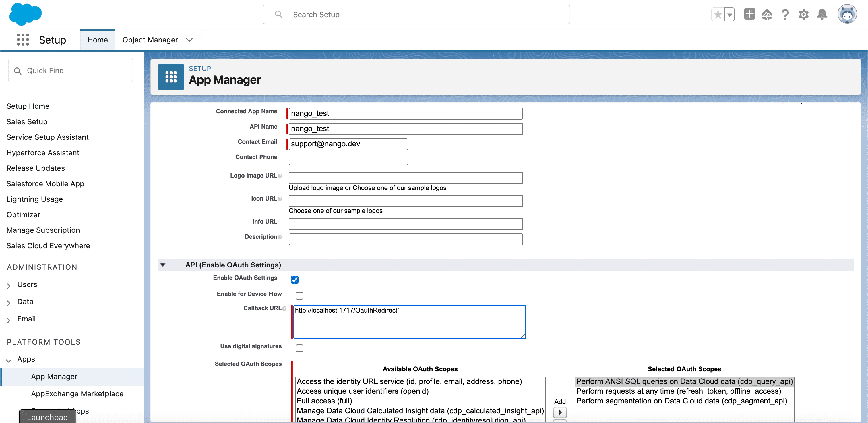
Task: Switch to the Home tab
Action: point(97,40)
